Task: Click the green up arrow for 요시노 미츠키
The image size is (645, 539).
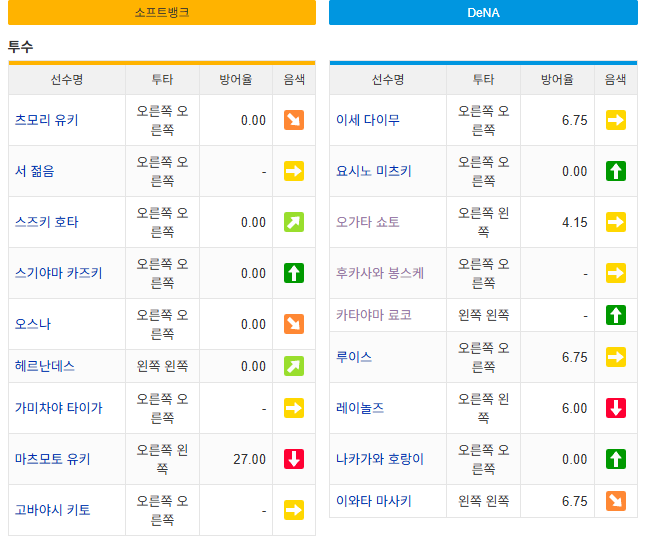Action: (616, 171)
